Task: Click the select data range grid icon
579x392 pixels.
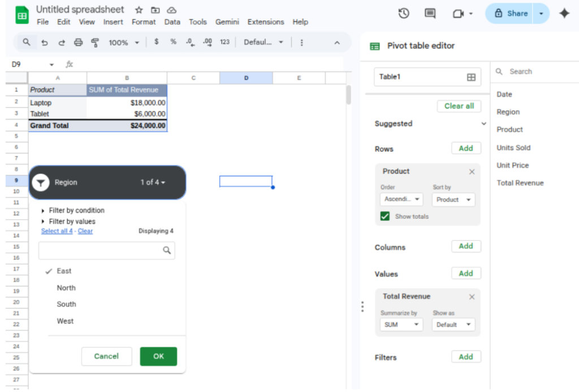Action: click(x=471, y=77)
